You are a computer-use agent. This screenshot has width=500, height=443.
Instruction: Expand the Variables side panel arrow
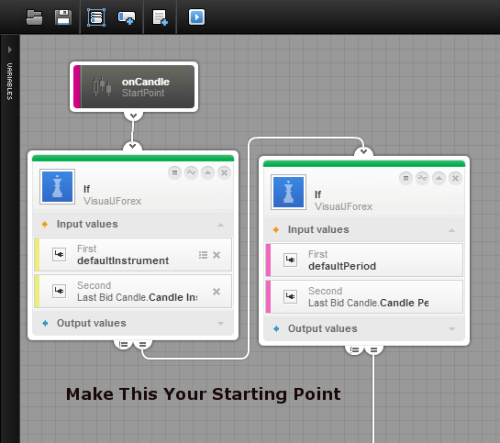10,50
